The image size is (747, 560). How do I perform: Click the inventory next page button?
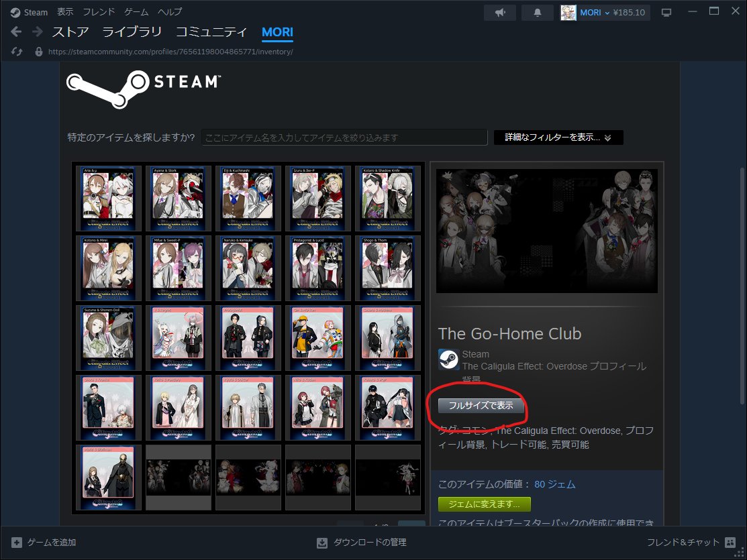(411, 523)
